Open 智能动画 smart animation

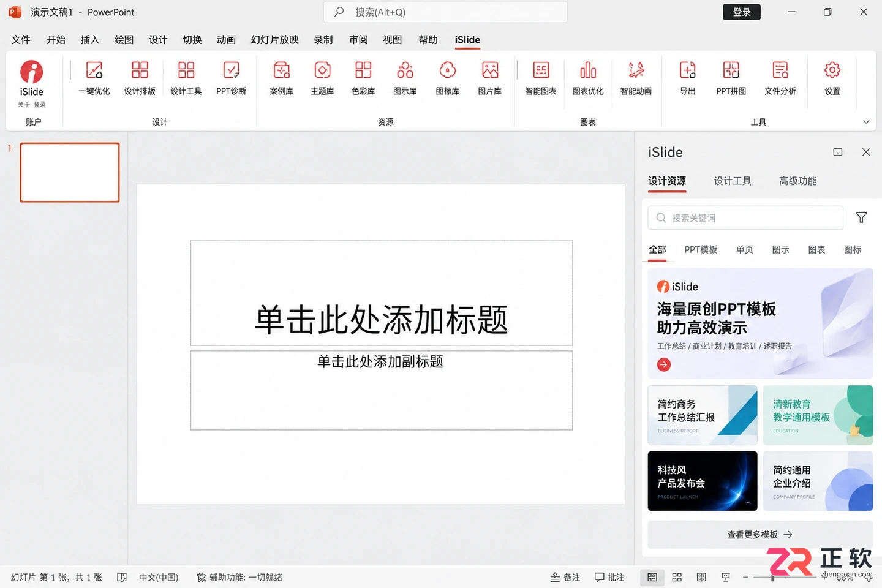coord(636,78)
